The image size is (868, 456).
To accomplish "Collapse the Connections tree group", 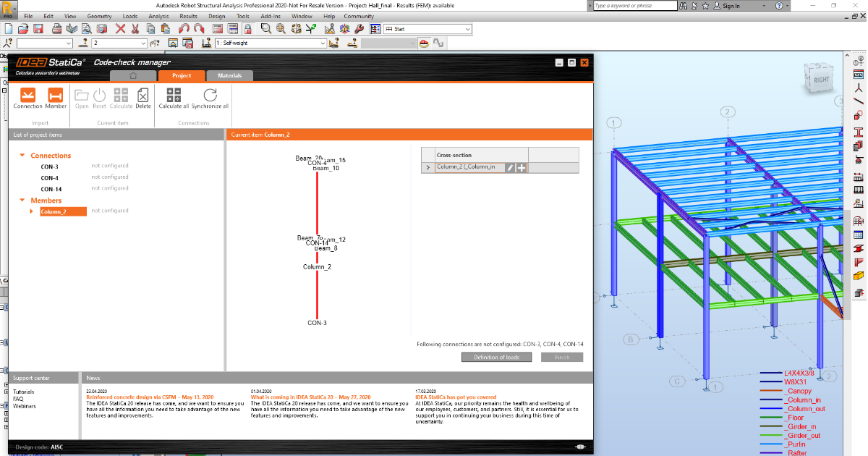I will tap(22, 156).
